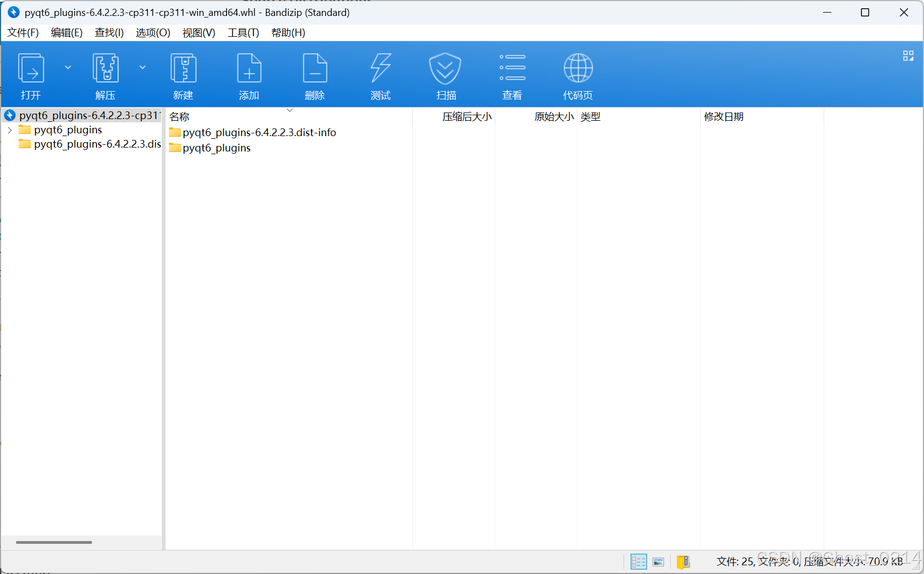
Task: Sort by the 原始大小 column header
Action: coord(554,117)
